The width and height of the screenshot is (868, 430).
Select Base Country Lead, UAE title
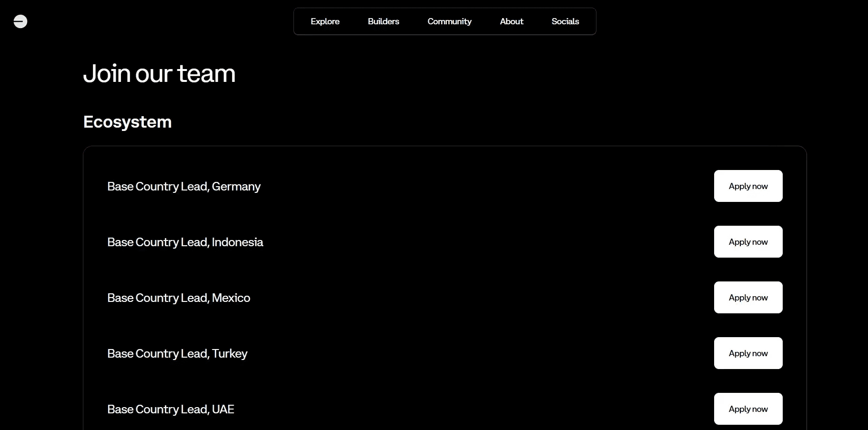(x=171, y=409)
